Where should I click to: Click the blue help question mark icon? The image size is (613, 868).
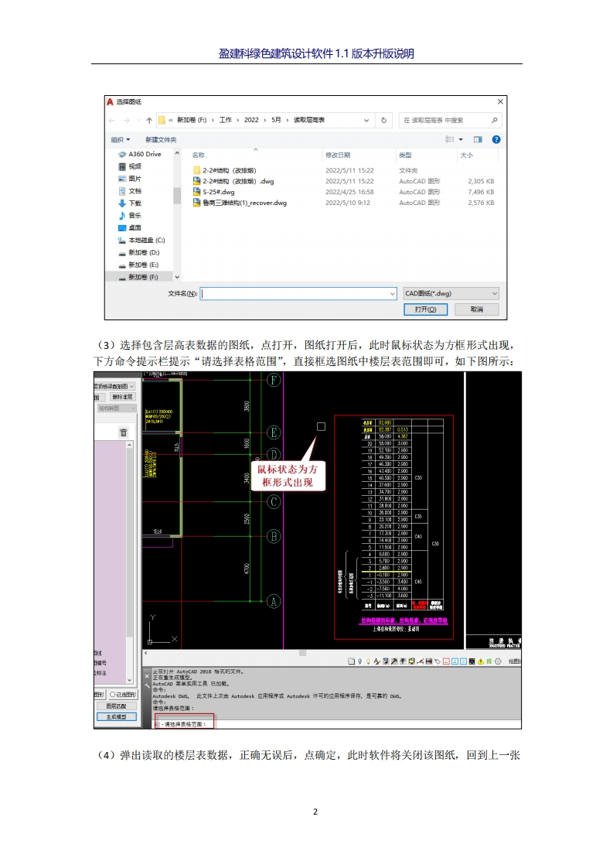pyautogui.click(x=496, y=139)
